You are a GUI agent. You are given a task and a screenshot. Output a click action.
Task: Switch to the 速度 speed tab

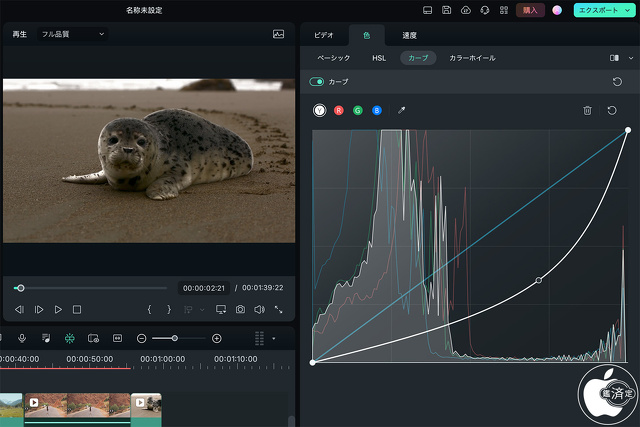(410, 35)
